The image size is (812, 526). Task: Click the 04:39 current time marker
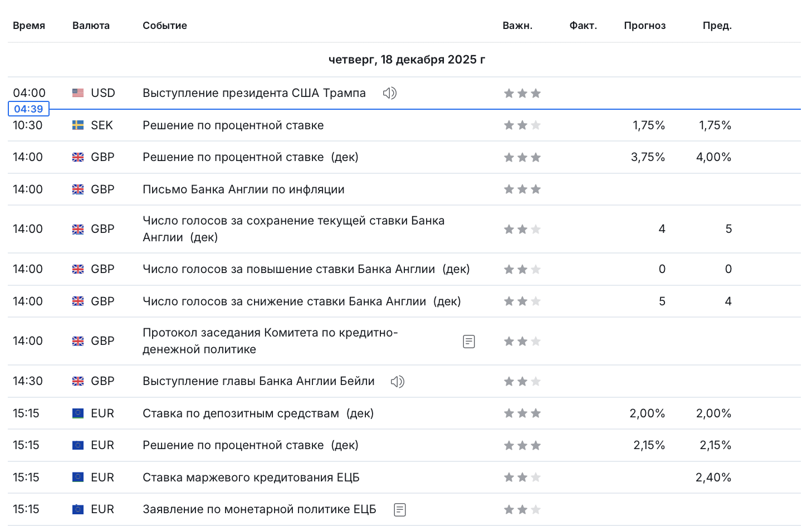(28, 109)
